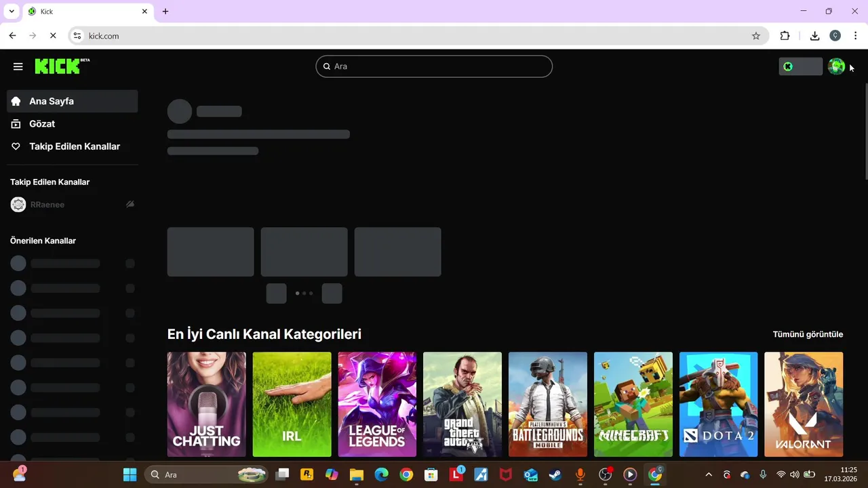Open McAfee from taskbar

point(506,474)
